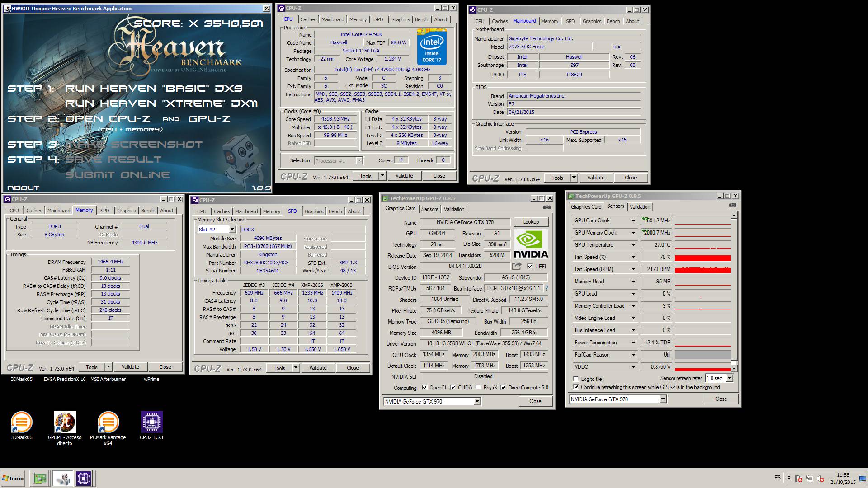The height and width of the screenshot is (488, 868).
Task: Open Processor #1 selection dropdown
Action: coord(359,160)
